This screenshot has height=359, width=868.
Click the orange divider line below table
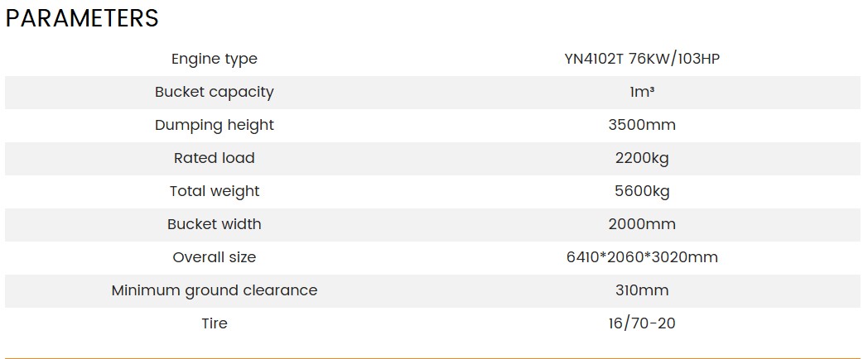[433, 358]
